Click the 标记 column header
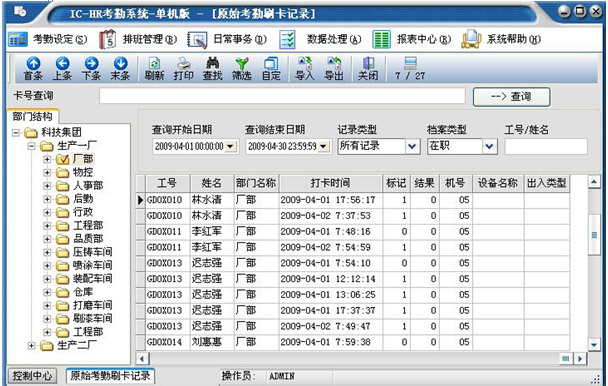This screenshot has width=608, height=386. coord(396,183)
